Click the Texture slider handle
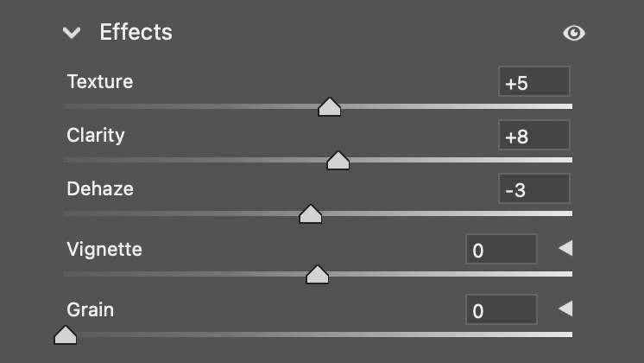This screenshot has width=644, height=363. tap(330, 107)
